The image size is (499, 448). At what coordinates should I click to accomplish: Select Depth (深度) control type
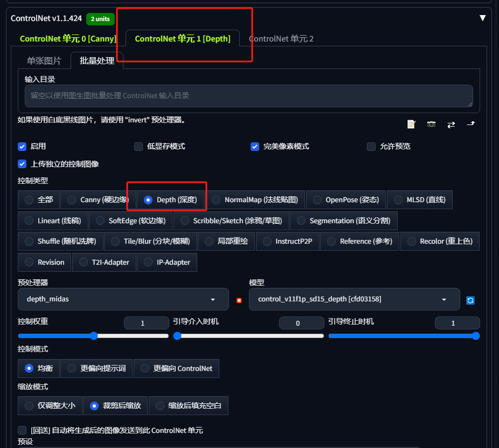tap(171, 200)
